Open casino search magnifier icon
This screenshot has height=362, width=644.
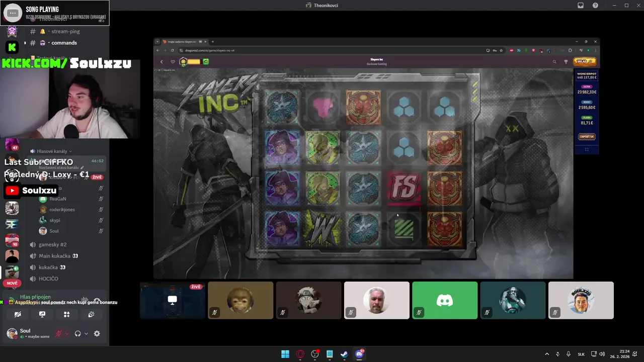554,62
